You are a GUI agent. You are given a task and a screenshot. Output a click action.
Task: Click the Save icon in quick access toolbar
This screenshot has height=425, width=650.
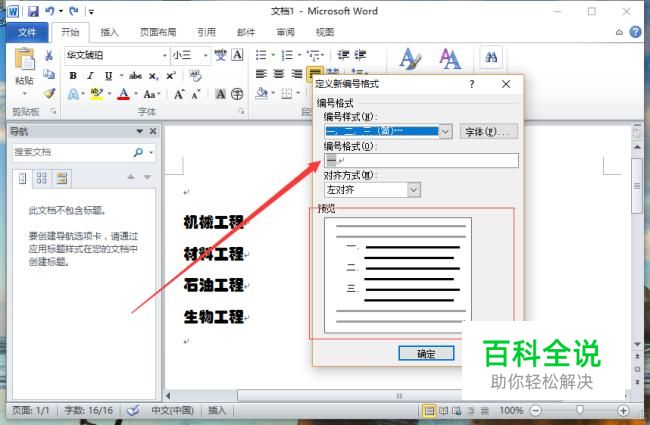tap(33, 11)
